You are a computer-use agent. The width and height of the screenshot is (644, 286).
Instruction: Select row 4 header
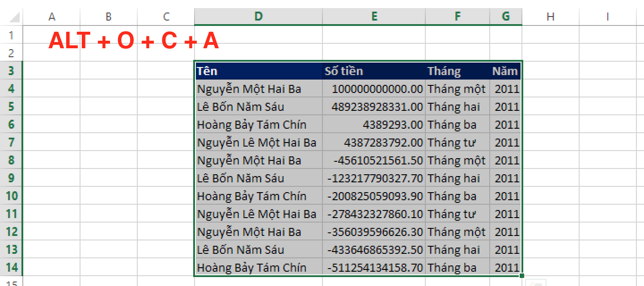point(11,88)
